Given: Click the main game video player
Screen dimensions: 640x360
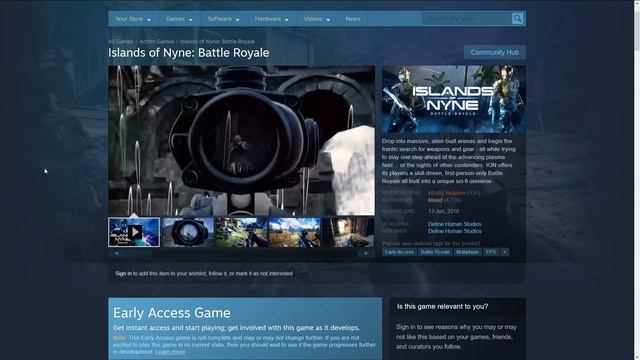Looking at the screenshot, I should [x=241, y=140].
